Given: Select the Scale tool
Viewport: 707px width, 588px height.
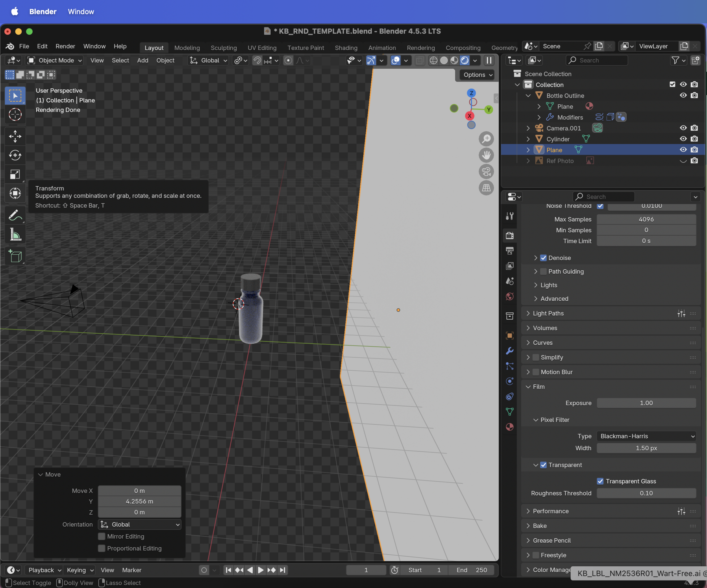Looking at the screenshot, I should coord(15,174).
